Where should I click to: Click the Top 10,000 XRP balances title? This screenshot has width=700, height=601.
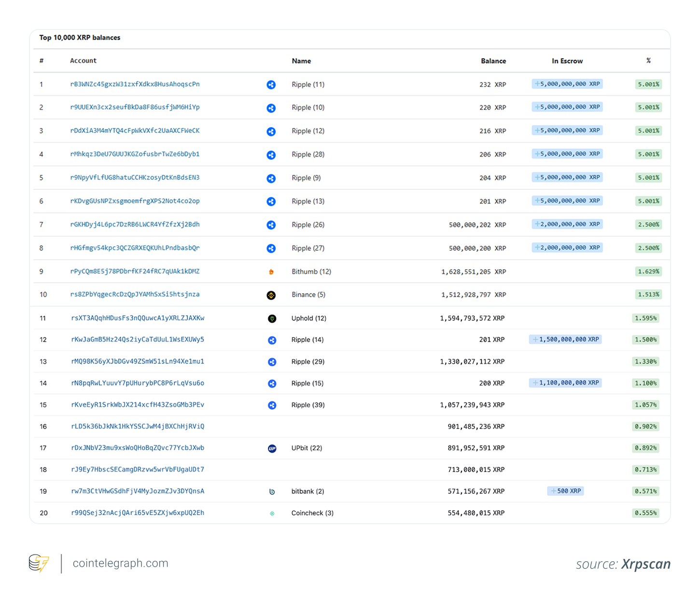80,37
